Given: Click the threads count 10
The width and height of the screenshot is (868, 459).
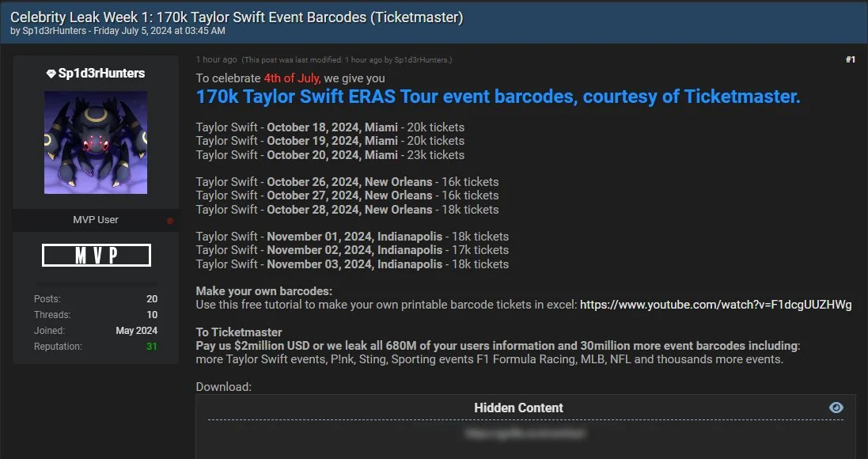Looking at the screenshot, I should [x=151, y=315].
